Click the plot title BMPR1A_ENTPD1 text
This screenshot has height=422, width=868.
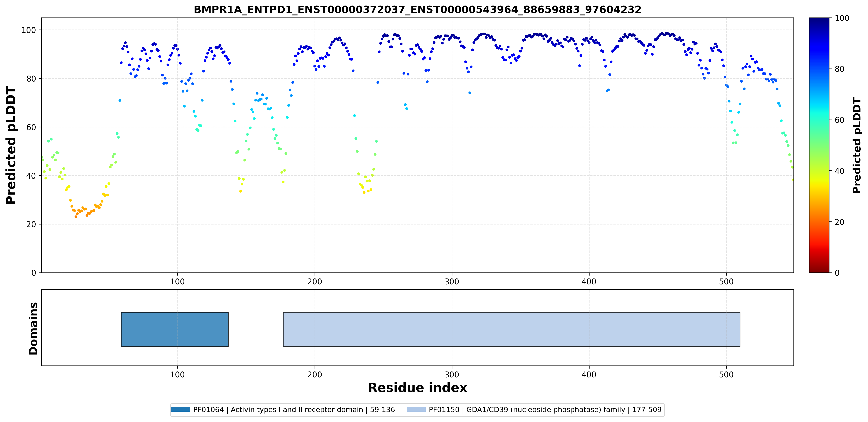click(418, 9)
